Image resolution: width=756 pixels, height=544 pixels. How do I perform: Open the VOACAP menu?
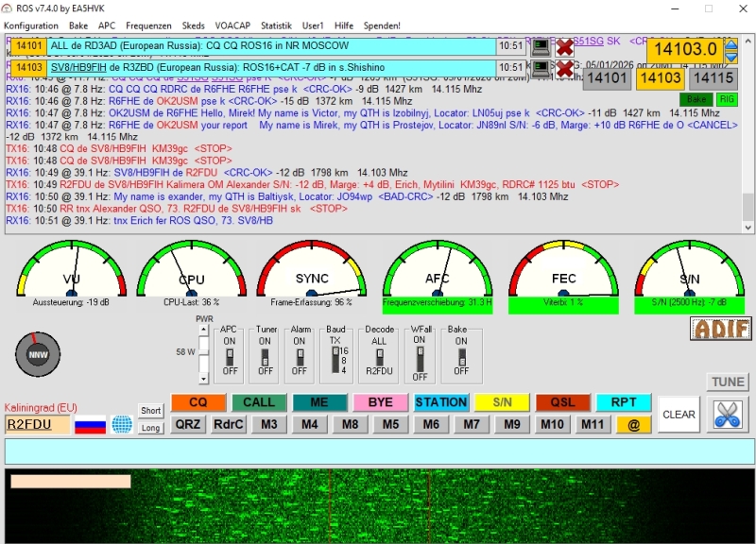(232, 26)
